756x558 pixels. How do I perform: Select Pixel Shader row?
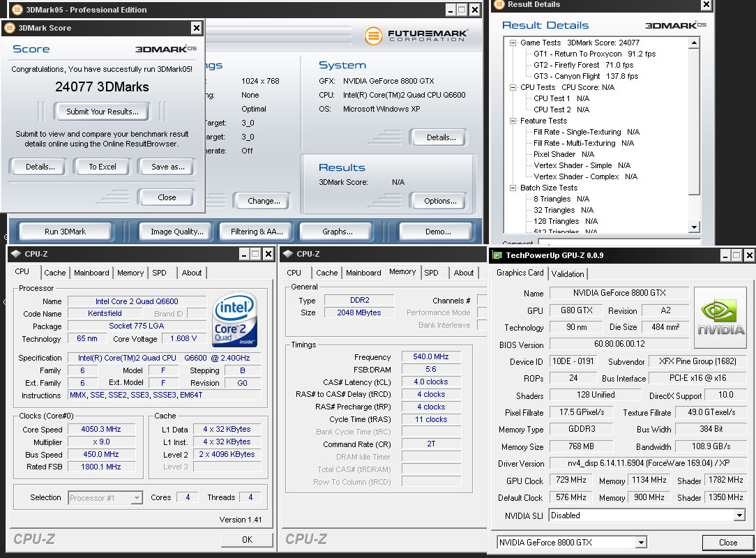[x=564, y=154]
